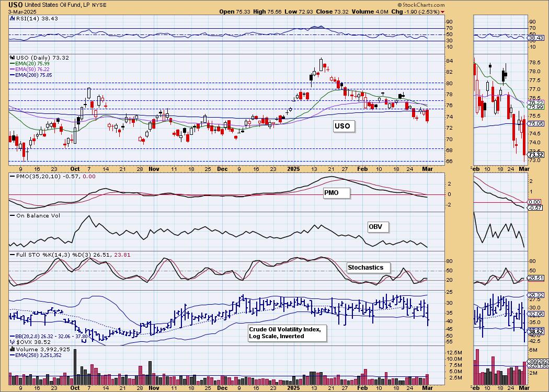This screenshot has width=549, height=392.
Task: Click the 2025 label on price chart axis
Action: click(293, 169)
